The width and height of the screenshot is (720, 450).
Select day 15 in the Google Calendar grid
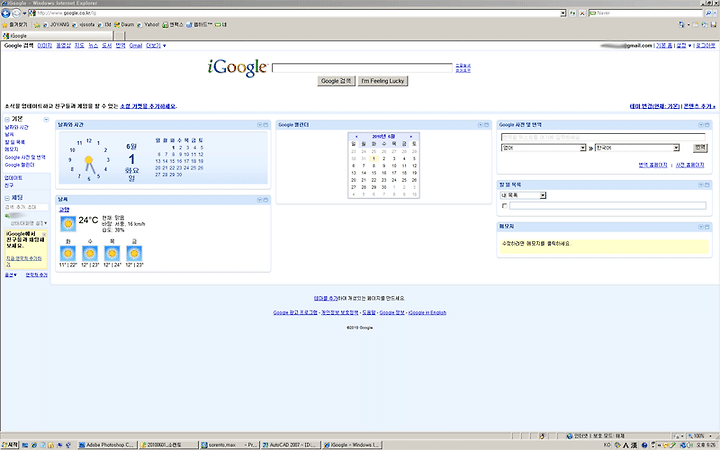[374, 173]
